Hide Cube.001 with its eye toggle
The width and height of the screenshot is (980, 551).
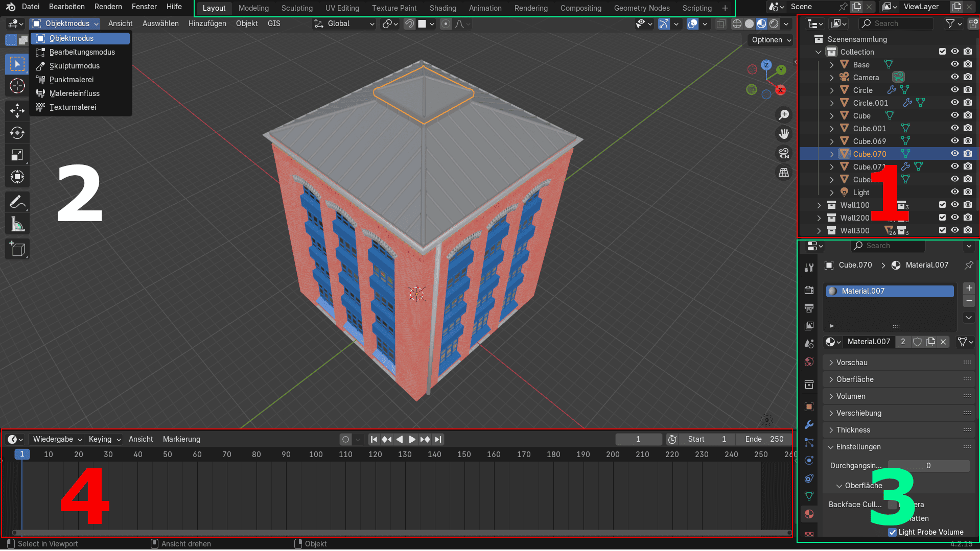tap(954, 128)
